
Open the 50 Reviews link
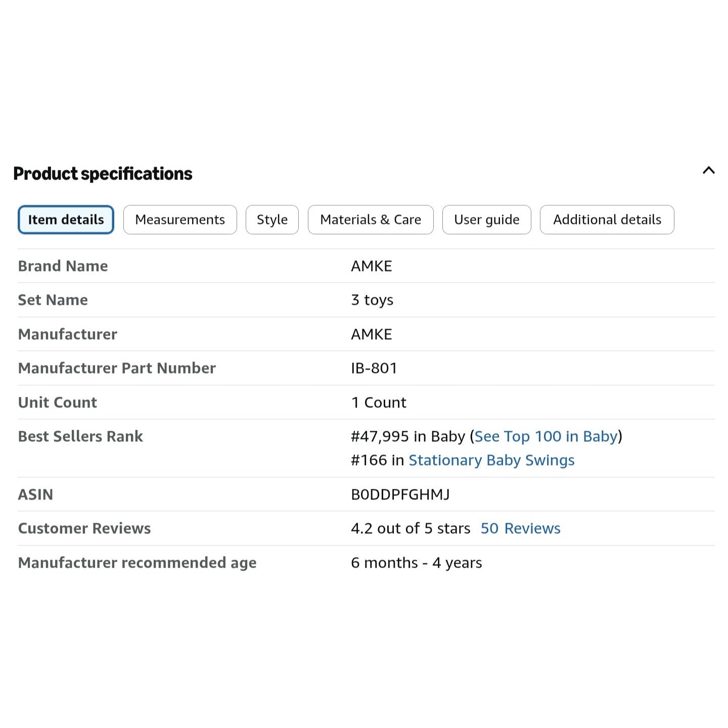click(520, 528)
